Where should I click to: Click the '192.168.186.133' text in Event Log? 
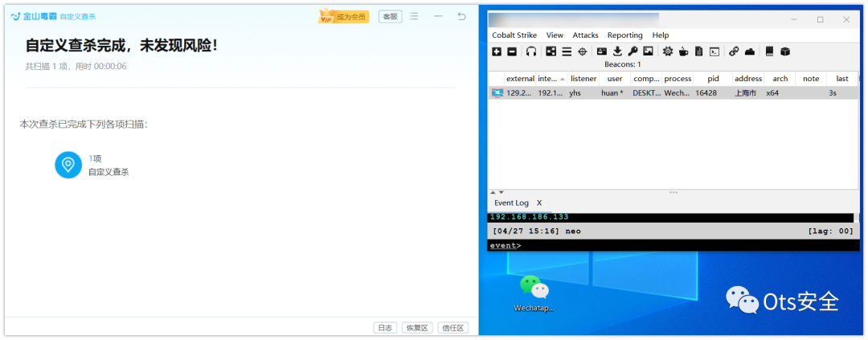tap(529, 217)
